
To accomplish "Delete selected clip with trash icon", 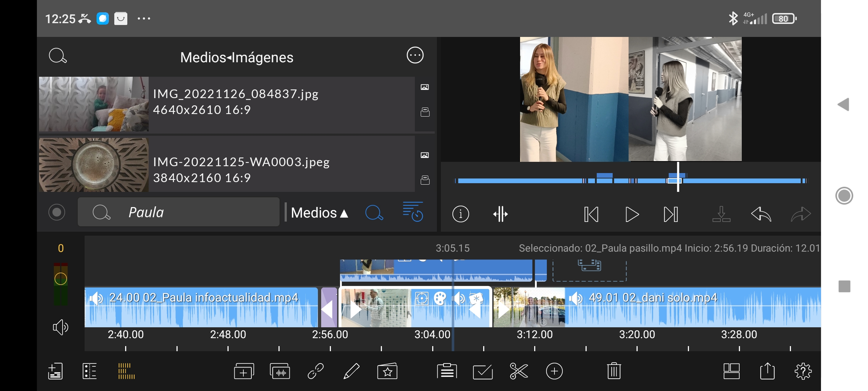I will [614, 371].
